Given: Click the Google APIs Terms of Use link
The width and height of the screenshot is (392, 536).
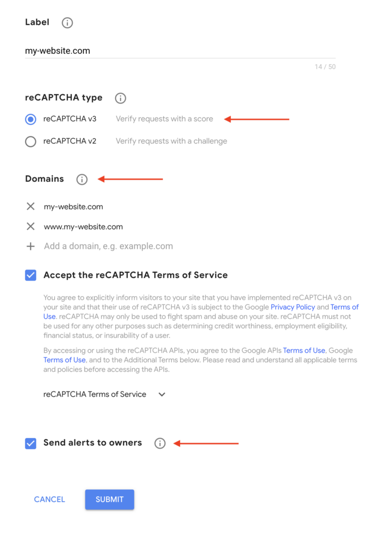Looking at the screenshot, I should (x=304, y=350).
